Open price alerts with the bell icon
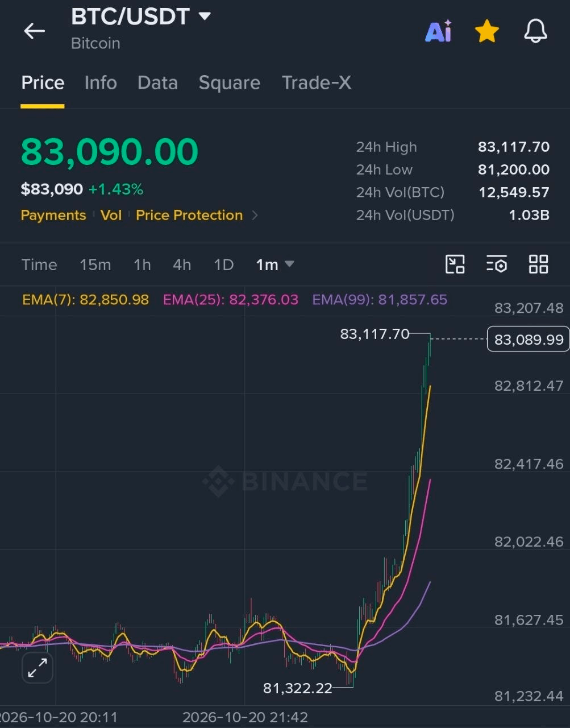Image resolution: width=570 pixels, height=728 pixels. (535, 31)
